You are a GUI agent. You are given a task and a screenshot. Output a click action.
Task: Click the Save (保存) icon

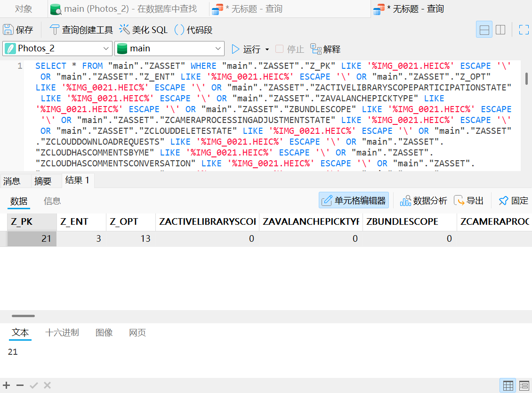pos(8,30)
